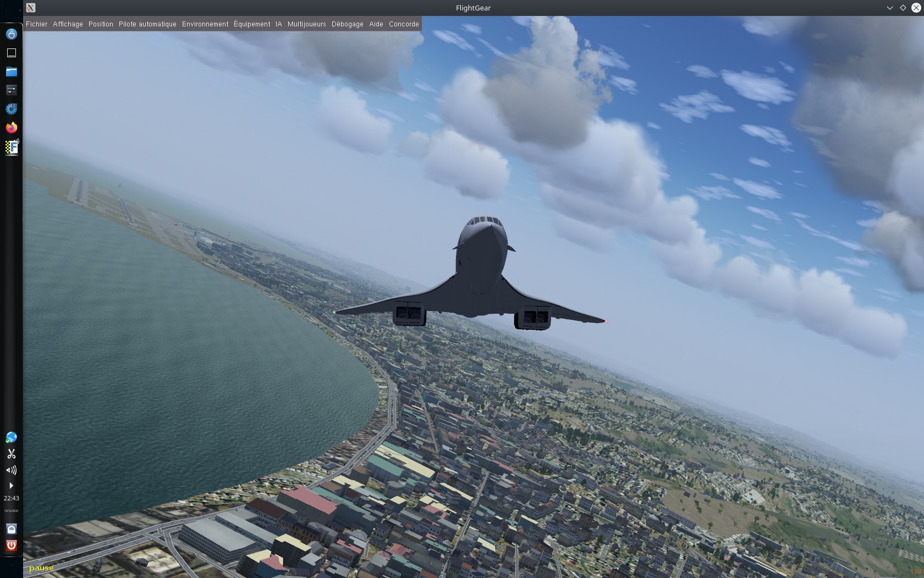The image size is (924, 578).
Task: Open the blue folder file manager icon
Action: click(12, 72)
